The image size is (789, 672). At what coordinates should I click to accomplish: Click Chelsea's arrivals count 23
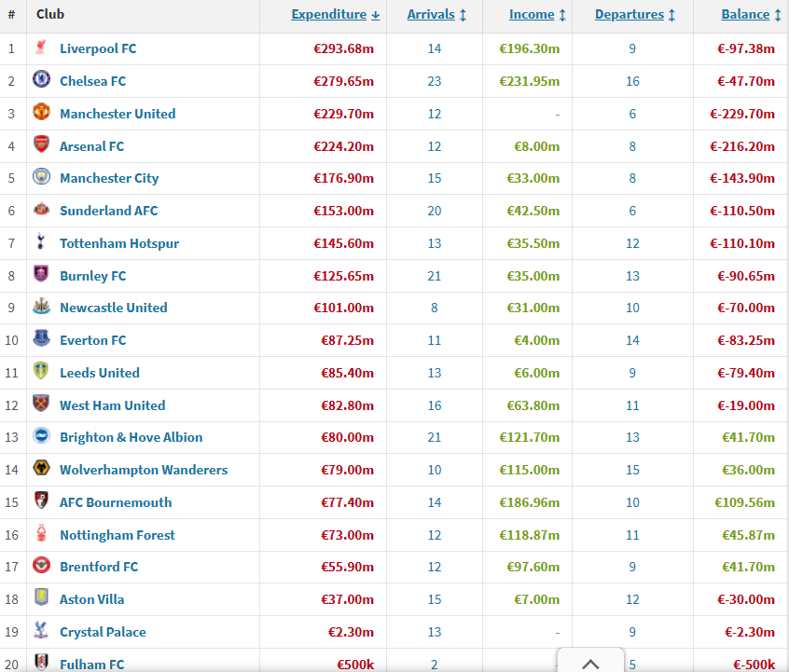(x=435, y=81)
